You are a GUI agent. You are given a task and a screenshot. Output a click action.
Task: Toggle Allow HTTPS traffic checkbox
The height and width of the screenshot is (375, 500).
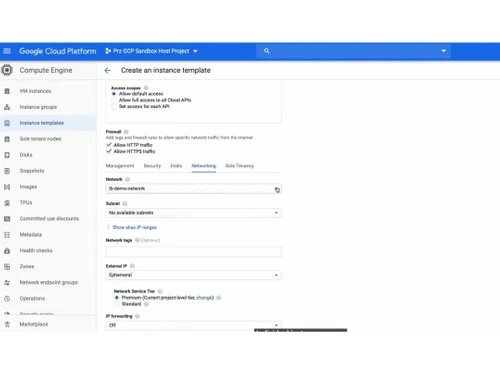109,151
